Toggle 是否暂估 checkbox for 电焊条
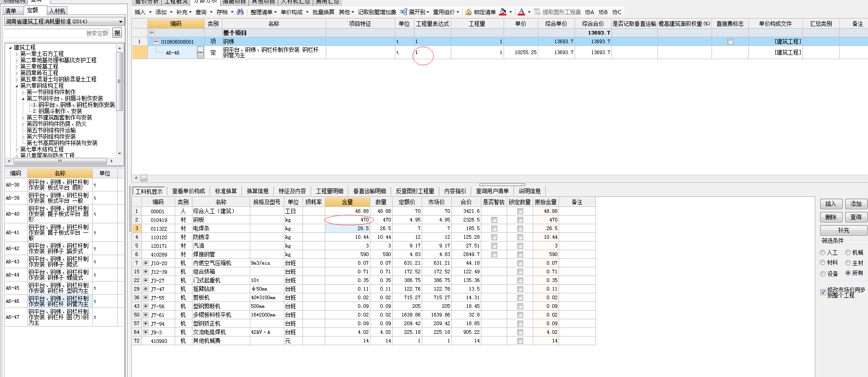Image resolution: width=868 pixels, height=377 pixels. 494,228
